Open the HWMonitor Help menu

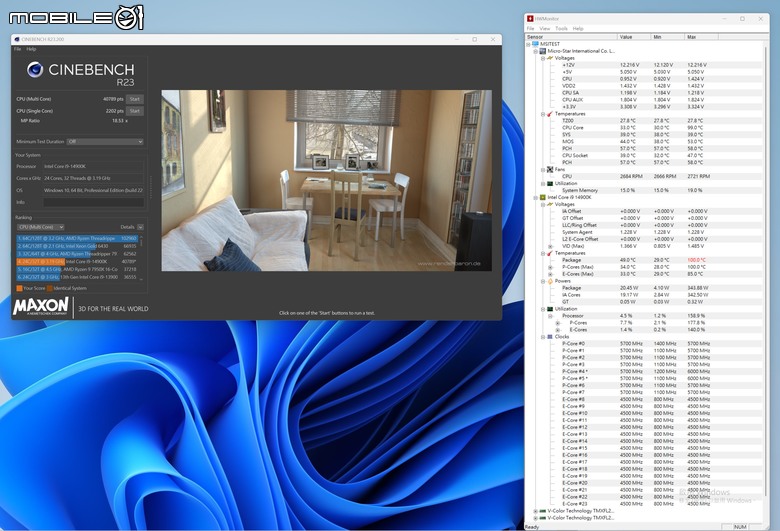pos(578,28)
